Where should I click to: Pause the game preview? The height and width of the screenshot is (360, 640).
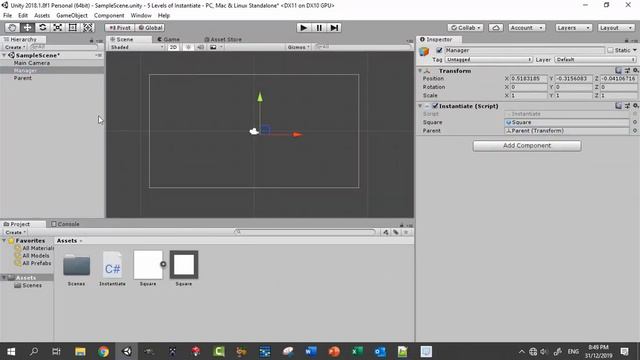pyautogui.click(x=319, y=27)
